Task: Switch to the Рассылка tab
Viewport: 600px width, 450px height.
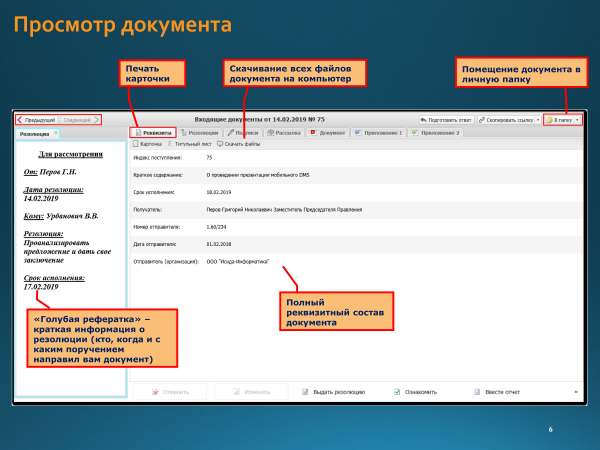Action: [284, 132]
